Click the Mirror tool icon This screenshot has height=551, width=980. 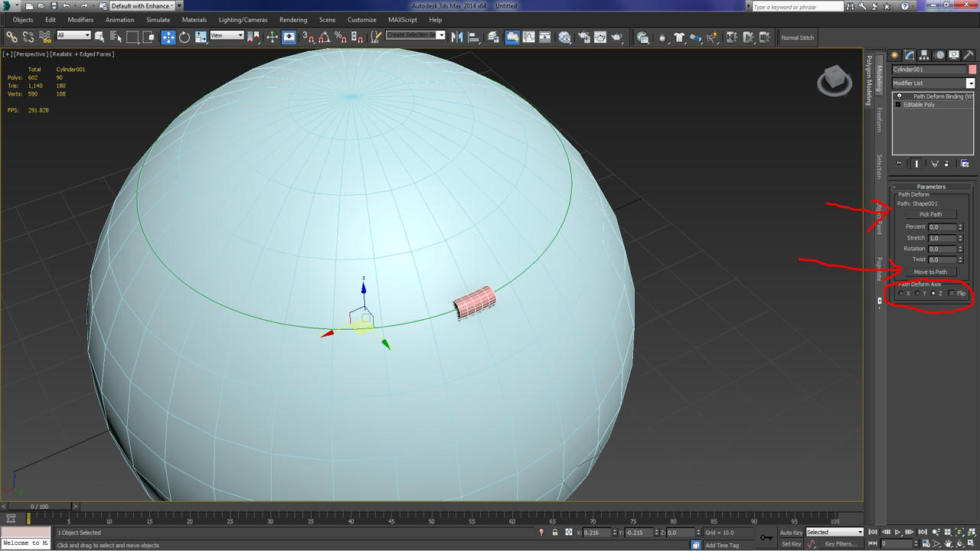[x=458, y=37]
